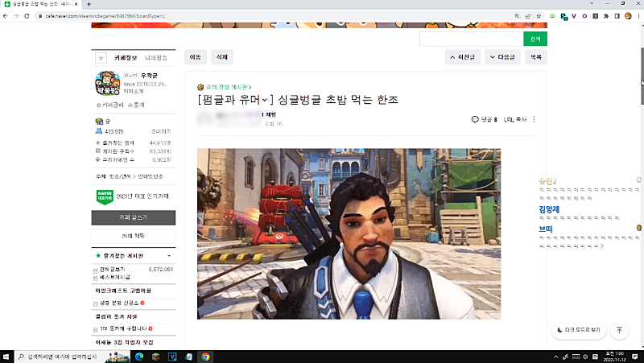The width and height of the screenshot is (644, 363).
Task: Click the Windows taskbar search box
Action: (x=72, y=357)
